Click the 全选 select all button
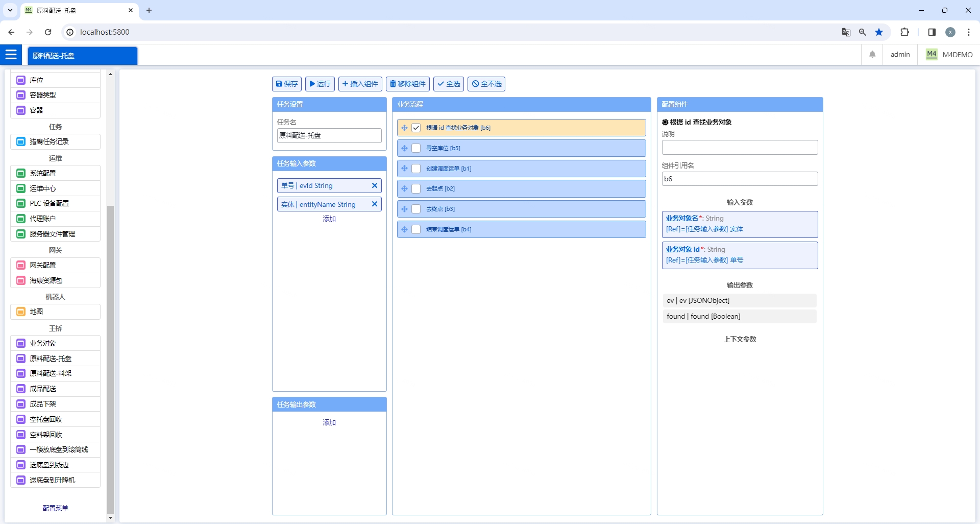The width and height of the screenshot is (980, 524). pos(449,84)
